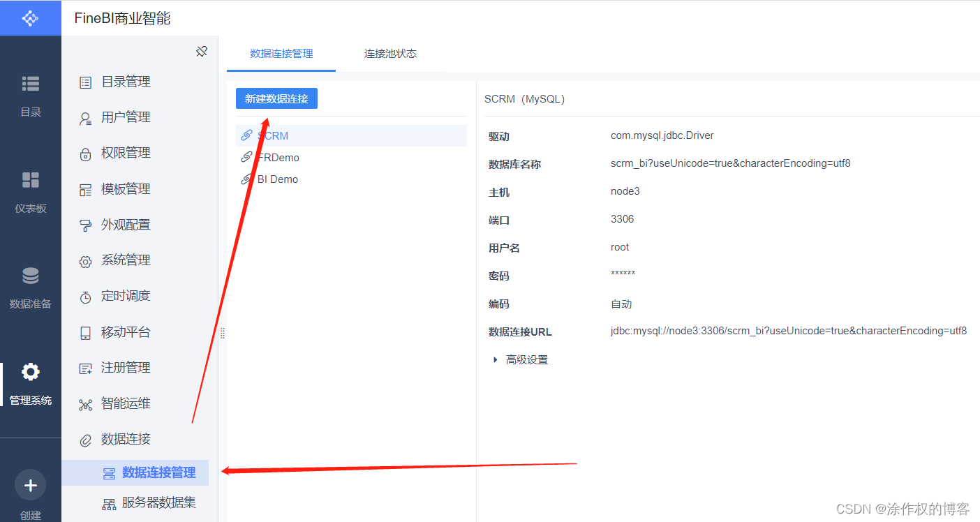
Task: Click the sidebar resize handle dots
Action: (222, 334)
